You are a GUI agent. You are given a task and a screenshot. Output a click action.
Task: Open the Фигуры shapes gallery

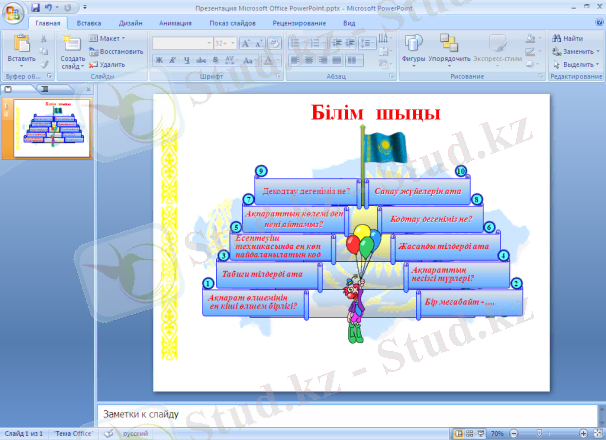click(x=413, y=47)
